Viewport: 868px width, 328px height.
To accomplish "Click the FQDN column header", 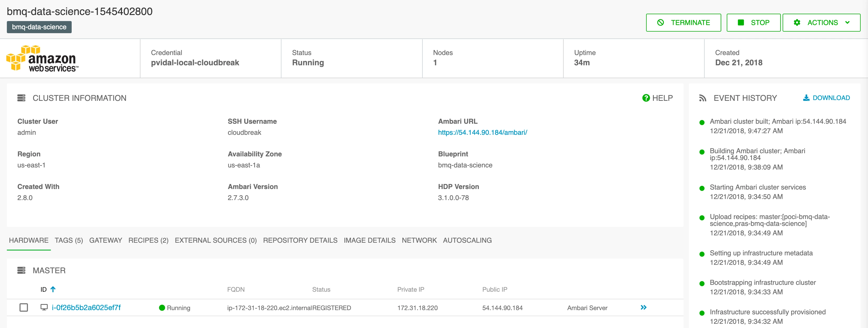I will (x=236, y=289).
